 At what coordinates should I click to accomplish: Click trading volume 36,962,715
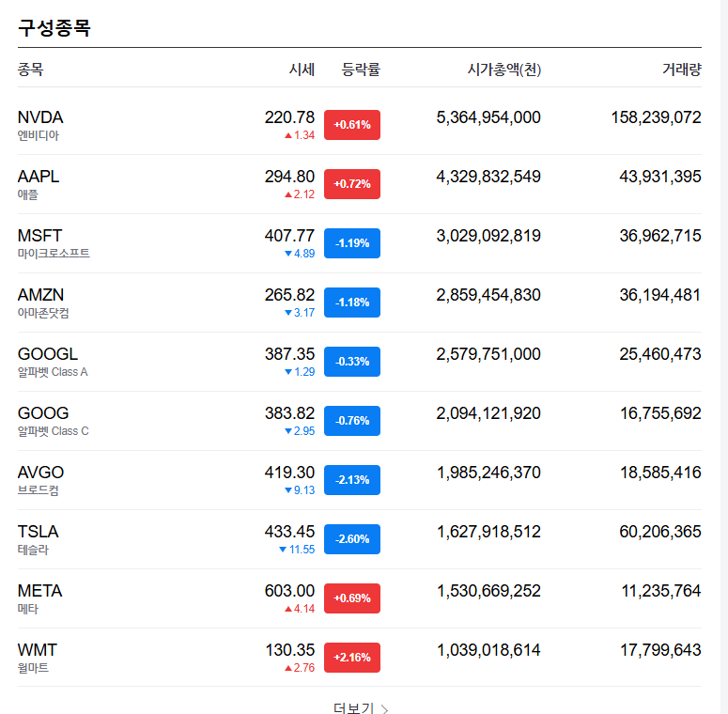660,236
